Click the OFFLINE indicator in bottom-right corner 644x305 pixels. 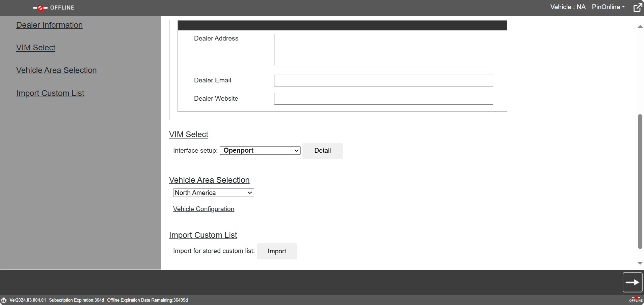click(636, 300)
